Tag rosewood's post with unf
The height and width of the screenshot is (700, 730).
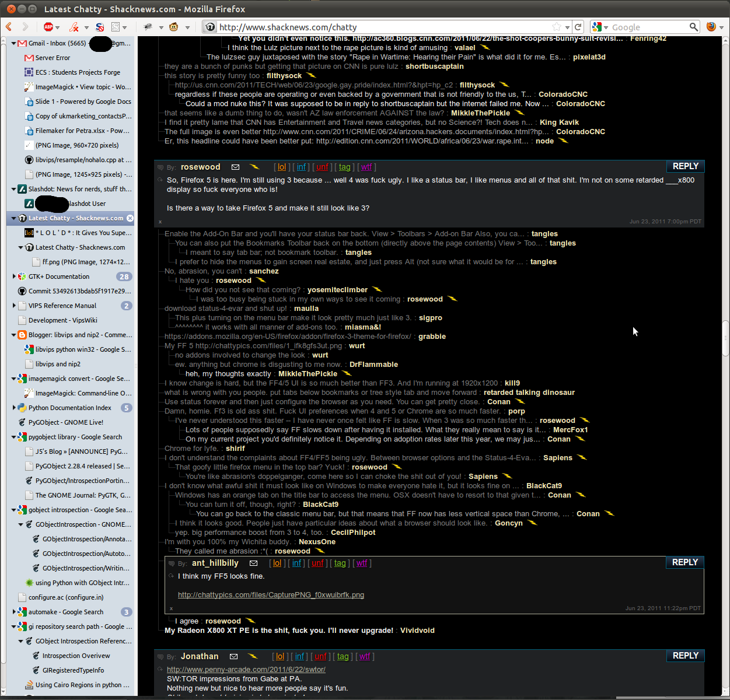[322, 167]
